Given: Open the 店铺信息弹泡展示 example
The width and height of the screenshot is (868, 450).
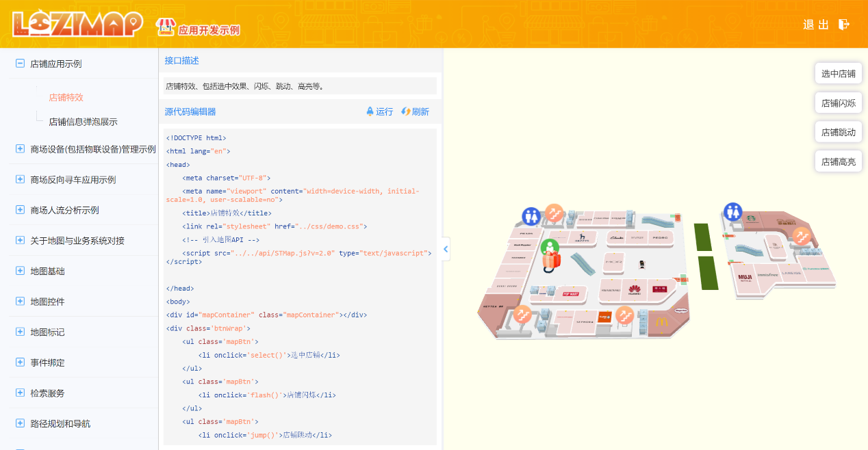Looking at the screenshot, I should tap(83, 122).
